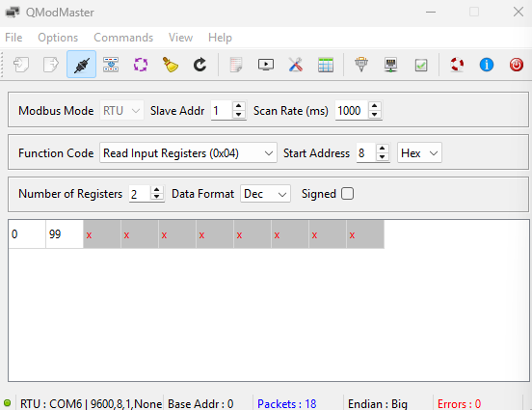The height and width of the screenshot is (410, 532).
Task: Open the Data Format Dec dropdown
Action: tap(265, 194)
